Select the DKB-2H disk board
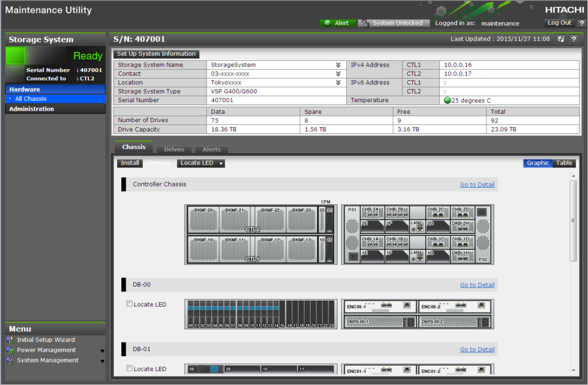 pos(463,226)
